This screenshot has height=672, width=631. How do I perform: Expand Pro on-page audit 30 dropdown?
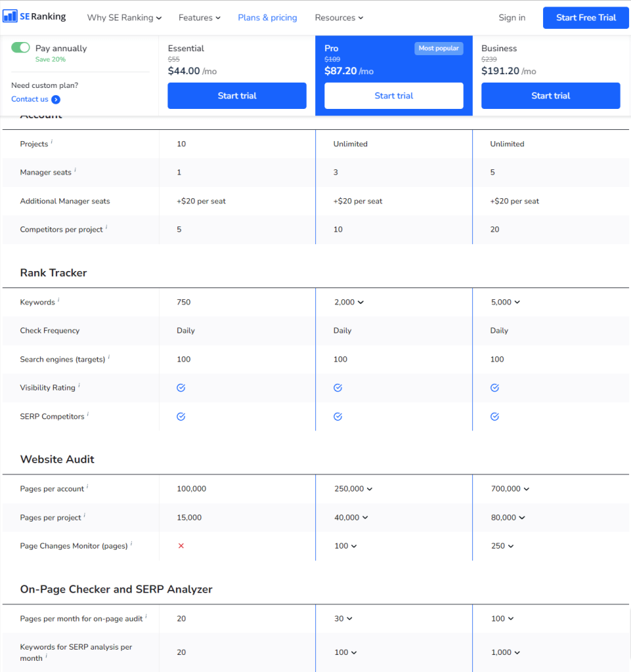(343, 618)
